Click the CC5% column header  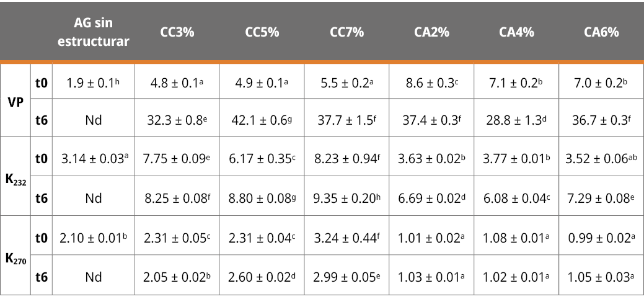[262, 33]
